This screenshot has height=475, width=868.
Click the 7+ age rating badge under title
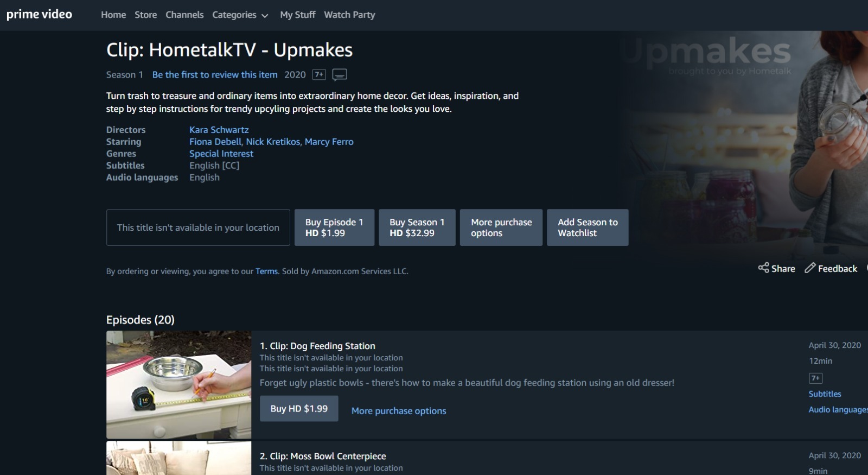pyautogui.click(x=319, y=75)
